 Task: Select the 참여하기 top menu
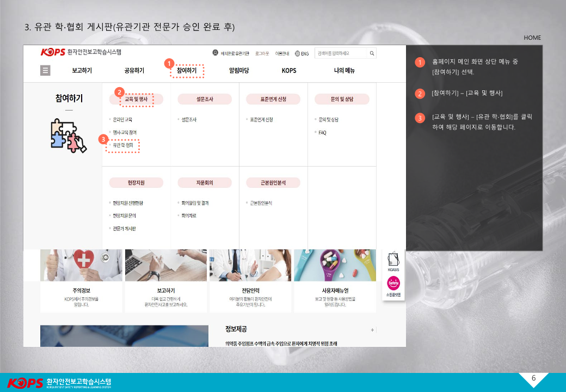[187, 71]
